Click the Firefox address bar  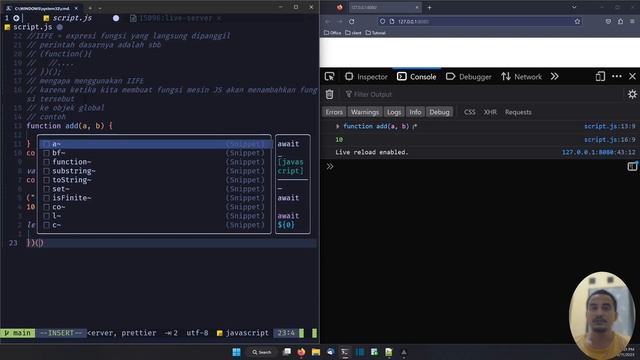tap(479, 21)
